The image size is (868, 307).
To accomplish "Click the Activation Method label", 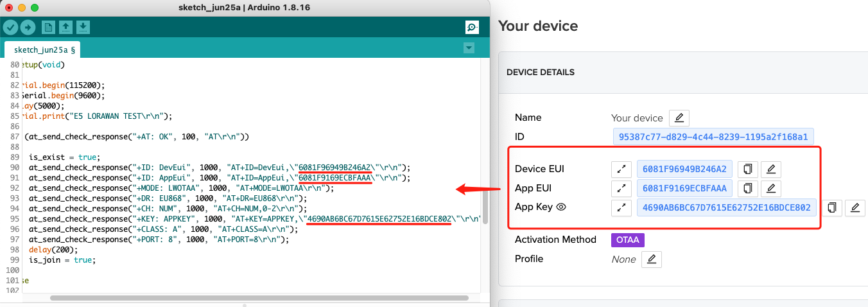I will point(555,240).
